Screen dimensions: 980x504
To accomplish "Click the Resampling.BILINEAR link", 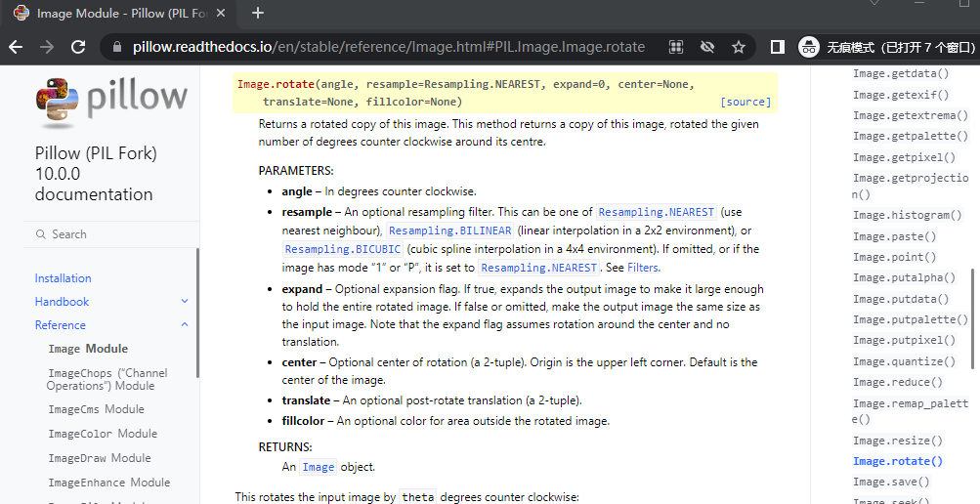I will (x=450, y=231).
